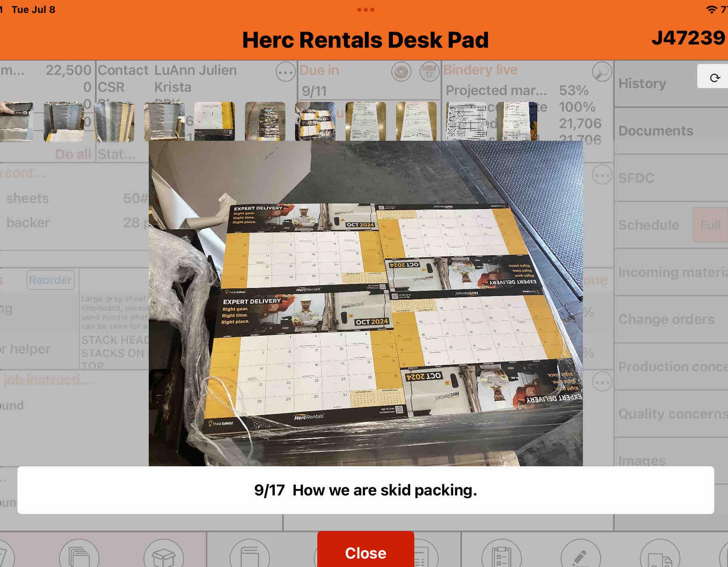
Task: Tap the calendar icon beside Due in
Action: coord(429,72)
